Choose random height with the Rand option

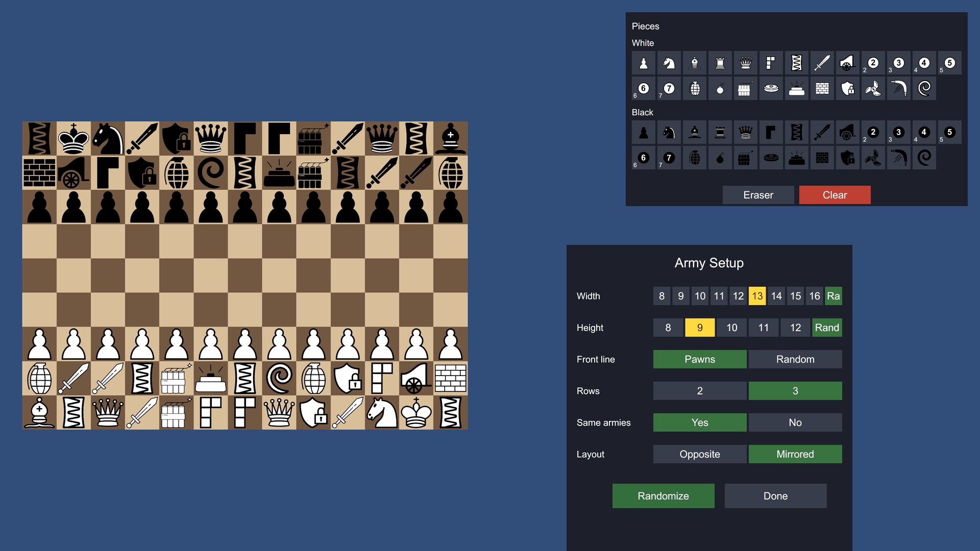pyautogui.click(x=827, y=328)
